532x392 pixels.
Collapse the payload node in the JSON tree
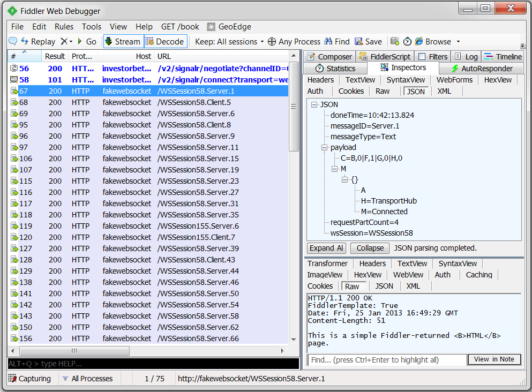pos(325,147)
